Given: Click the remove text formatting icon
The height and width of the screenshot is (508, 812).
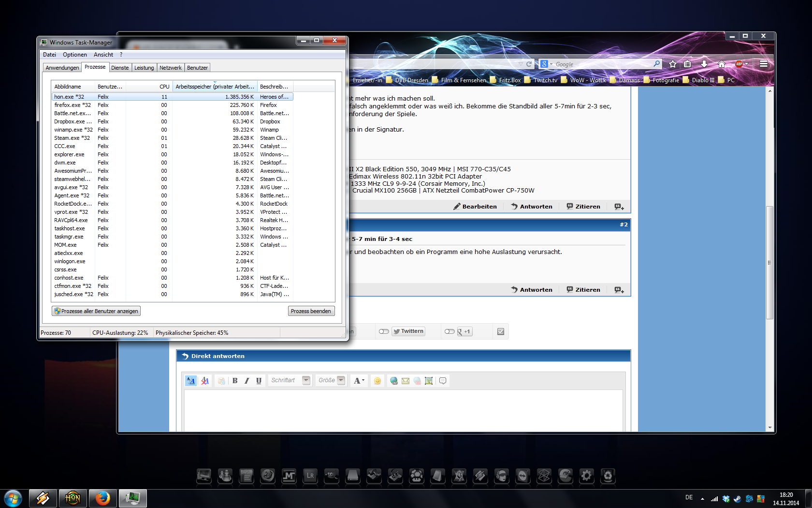Looking at the screenshot, I should (x=205, y=381).
